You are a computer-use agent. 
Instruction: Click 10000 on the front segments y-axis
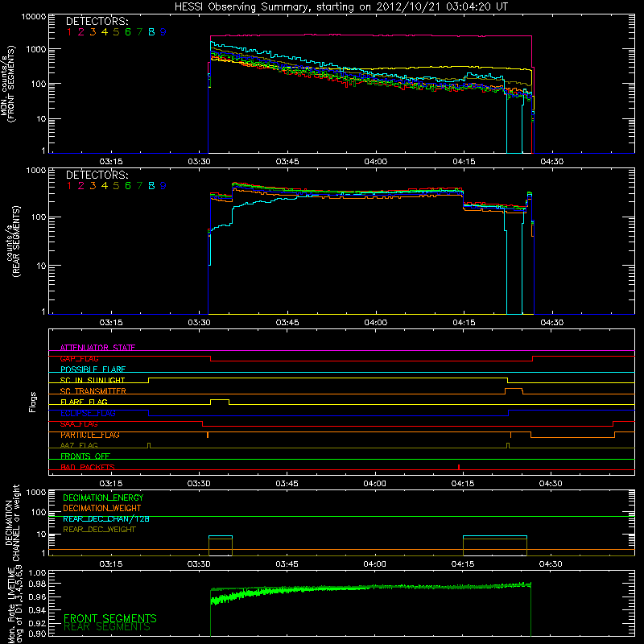34,17
